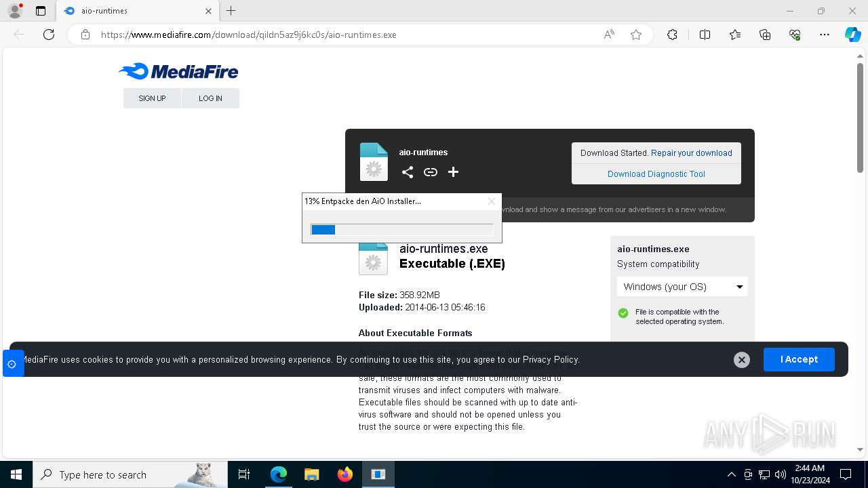Click the file type icon in dark panel
The width and height of the screenshot is (868, 488).
point(374,162)
